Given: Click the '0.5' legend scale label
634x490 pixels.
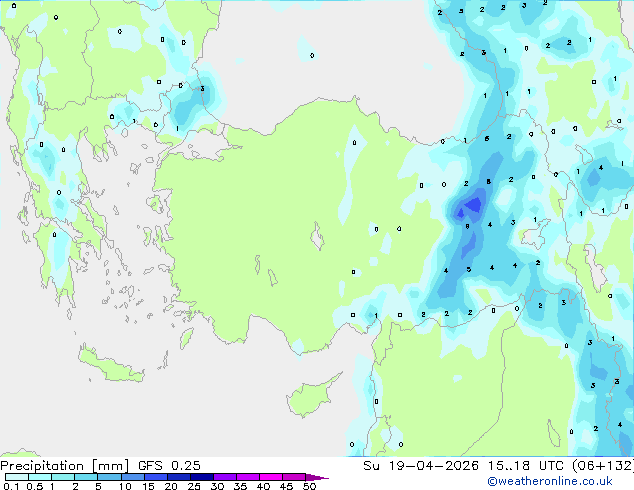Looking at the screenshot, I should (35, 486).
